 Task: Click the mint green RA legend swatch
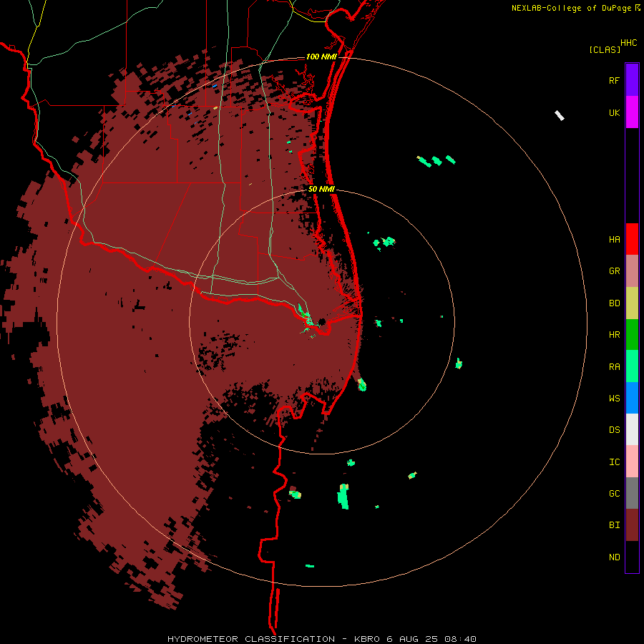pos(632,366)
